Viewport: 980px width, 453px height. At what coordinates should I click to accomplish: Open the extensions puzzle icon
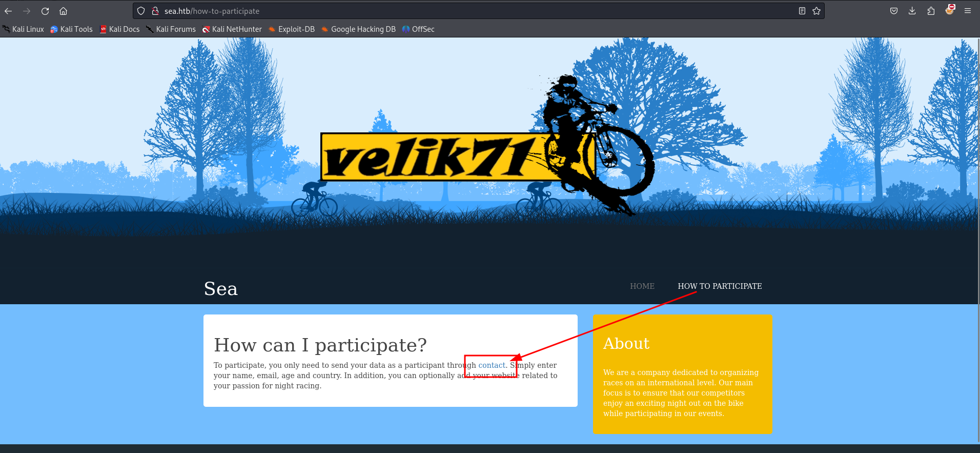[x=931, y=11]
